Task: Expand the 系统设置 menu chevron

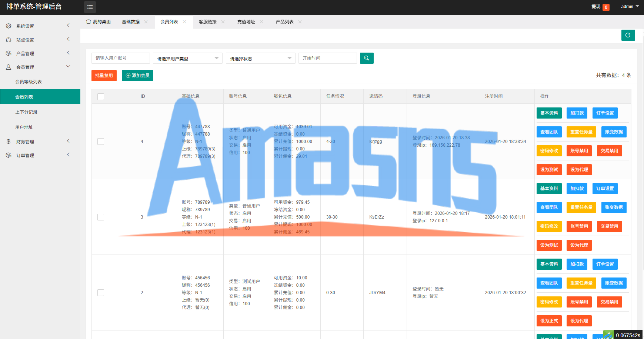Action: [68, 25]
